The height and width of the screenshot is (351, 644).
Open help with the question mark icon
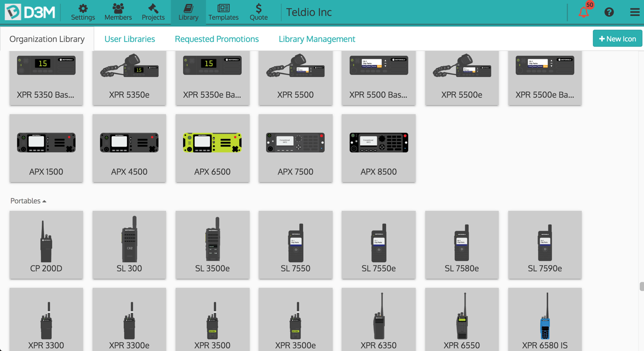click(x=609, y=12)
